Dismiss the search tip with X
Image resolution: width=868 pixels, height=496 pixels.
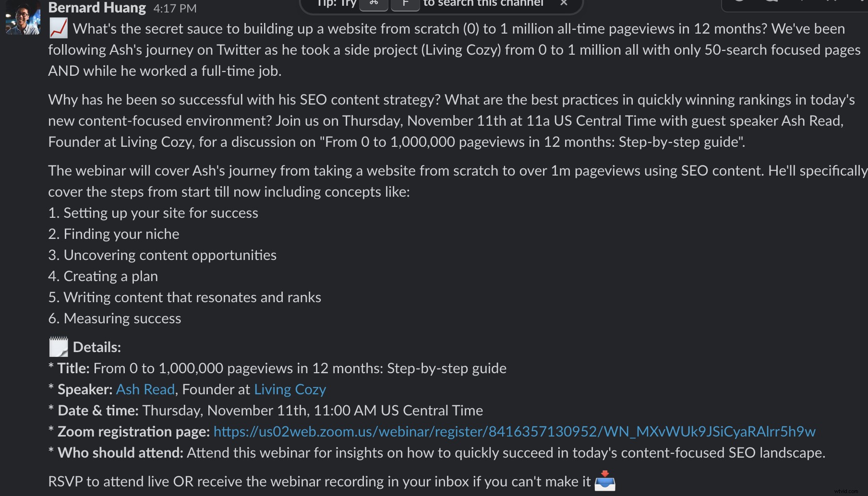coord(564,3)
